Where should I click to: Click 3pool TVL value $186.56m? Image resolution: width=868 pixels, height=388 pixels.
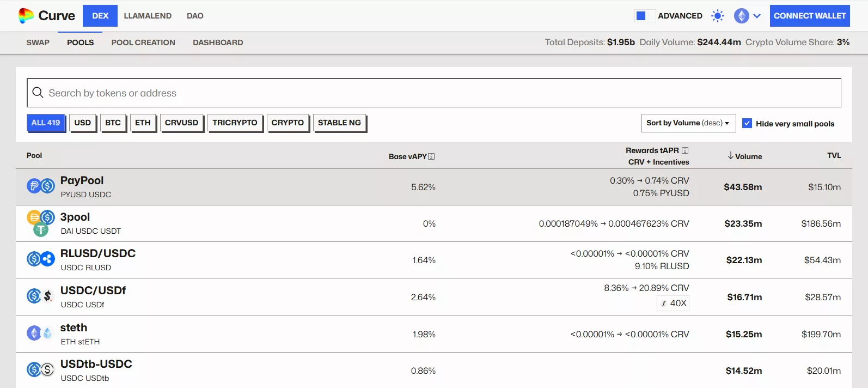pyautogui.click(x=821, y=223)
